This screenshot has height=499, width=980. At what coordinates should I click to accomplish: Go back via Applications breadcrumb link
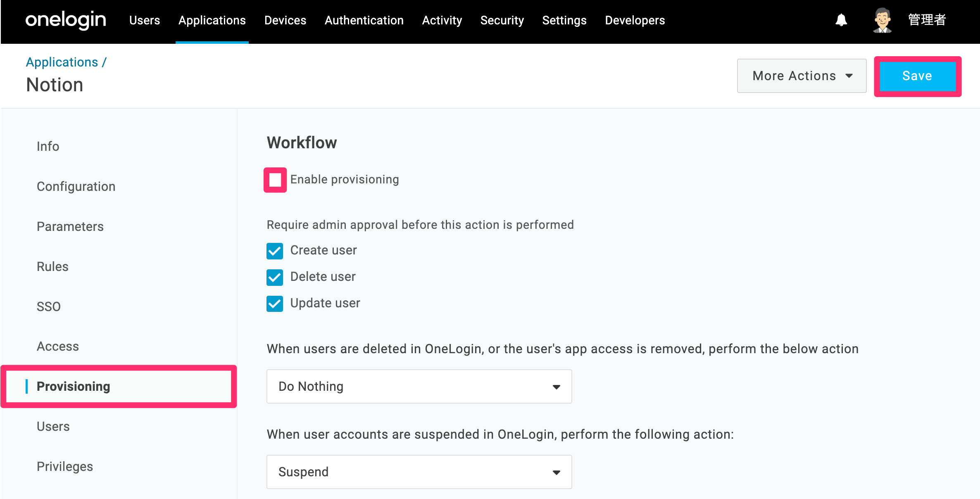[62, 62]
